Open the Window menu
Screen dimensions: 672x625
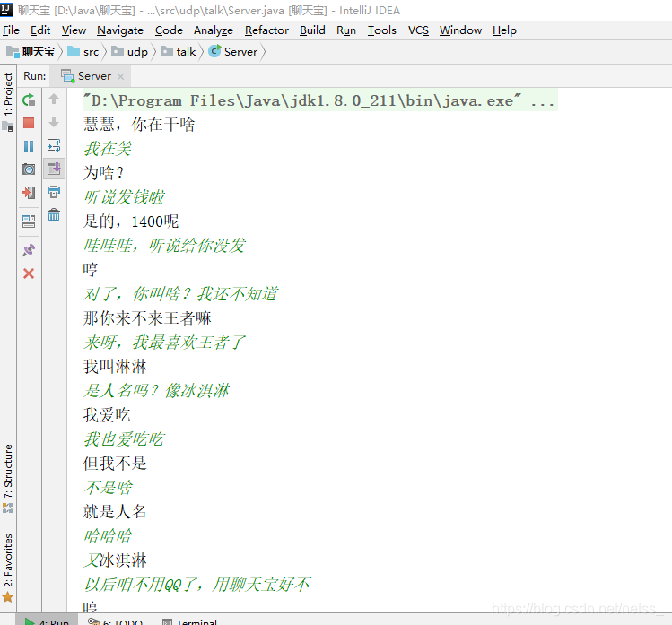461,30
